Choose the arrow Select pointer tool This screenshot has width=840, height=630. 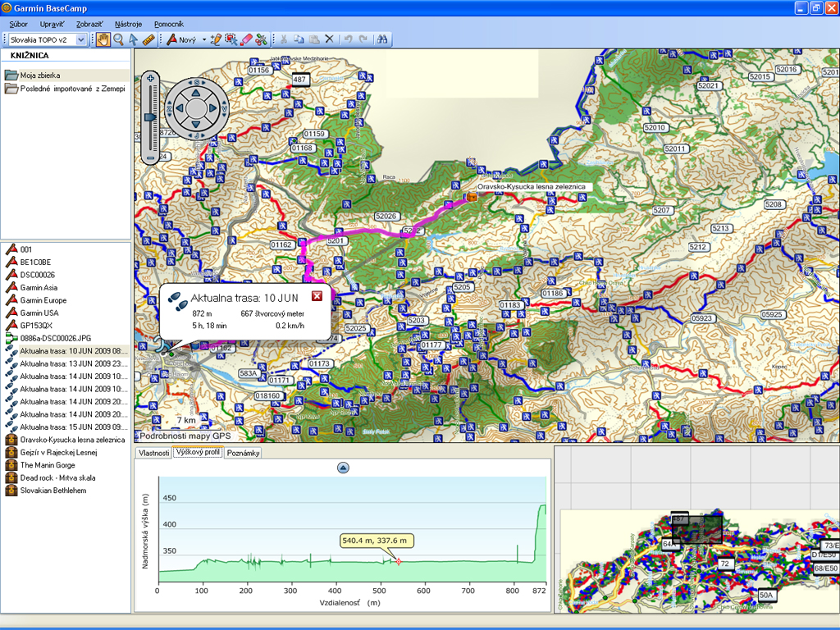(133, 39)
